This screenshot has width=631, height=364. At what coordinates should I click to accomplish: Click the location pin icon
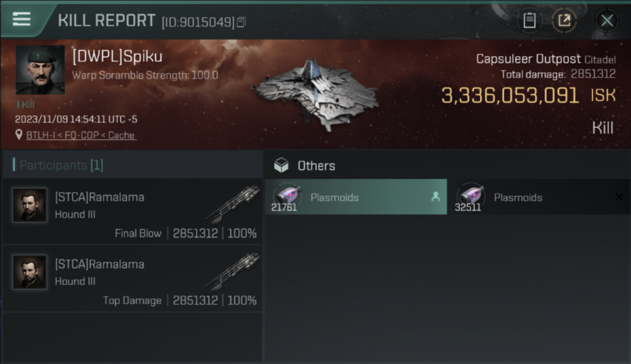[x=18, y=135]
